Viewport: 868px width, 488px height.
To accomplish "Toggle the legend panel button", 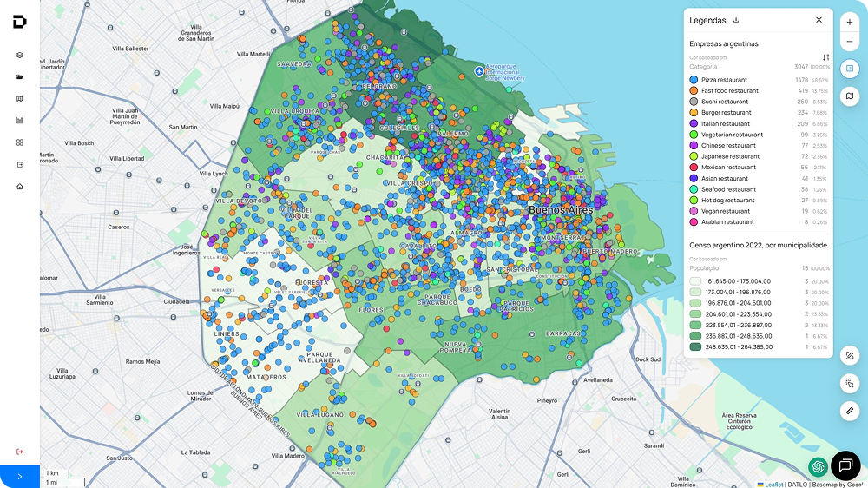I will point(850,68).
